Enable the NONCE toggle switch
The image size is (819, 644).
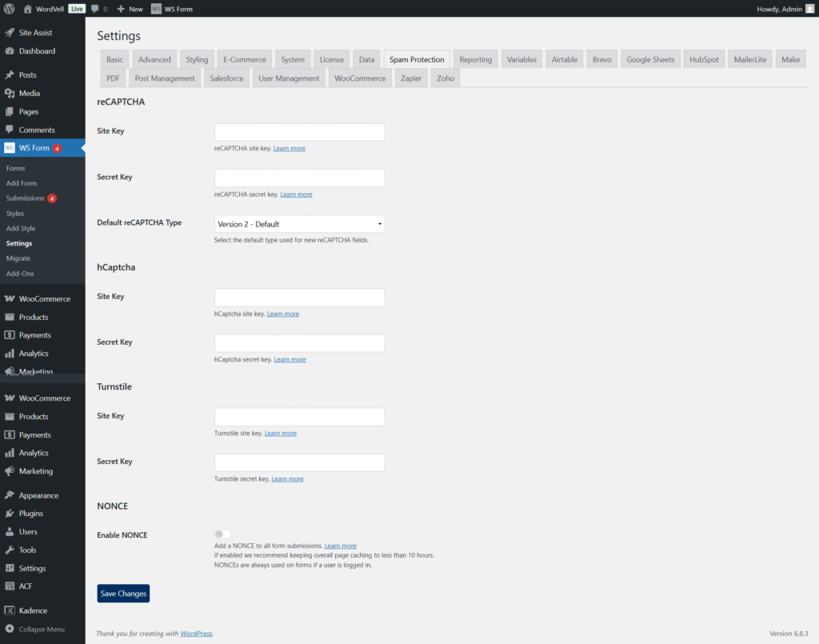(x=222, y=534)
